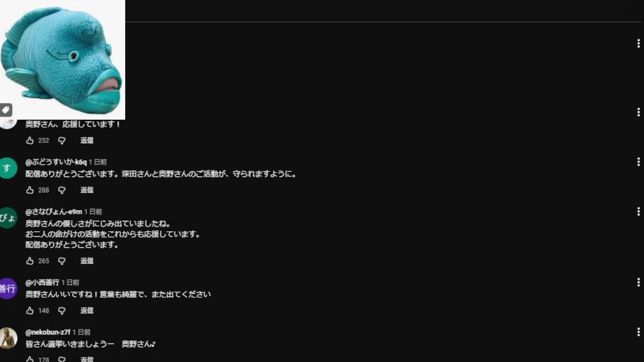Image resolution: width=644 pixels, height=362 pixels.
Task: Dislike the comment by @小西善行
Action: 62,311
